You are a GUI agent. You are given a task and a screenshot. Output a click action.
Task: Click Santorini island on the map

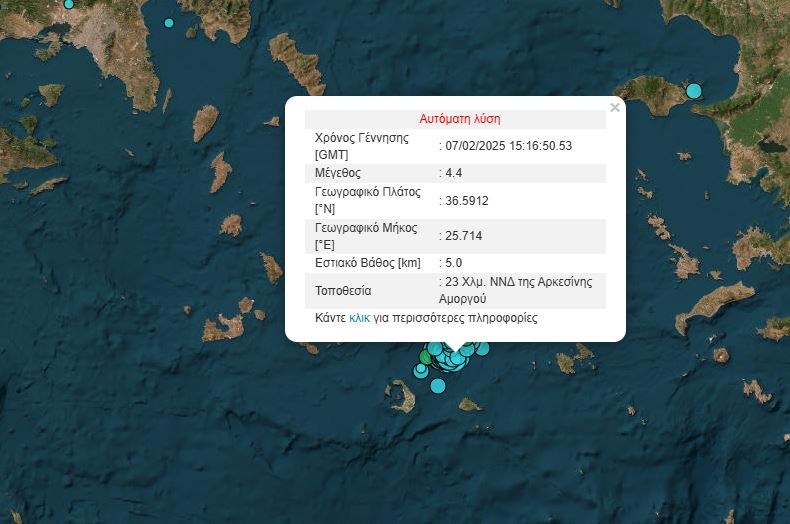click(403, 397)
